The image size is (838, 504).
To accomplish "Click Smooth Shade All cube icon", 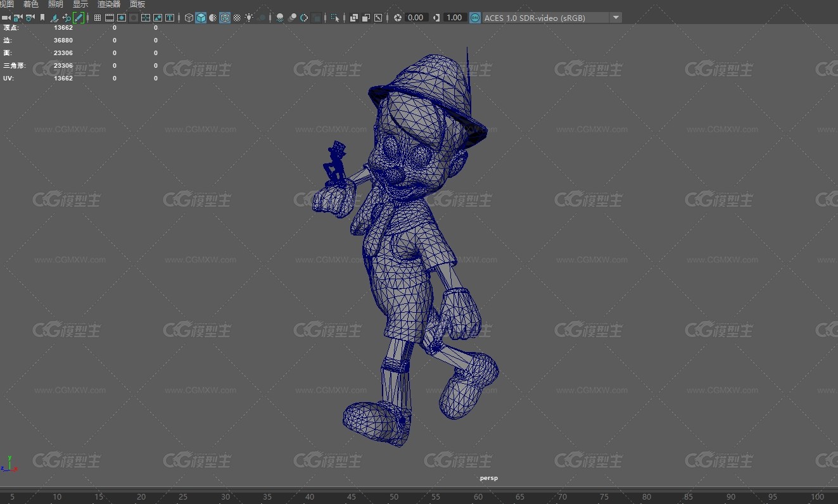I will pyautogui.click(x=201, y=18).
